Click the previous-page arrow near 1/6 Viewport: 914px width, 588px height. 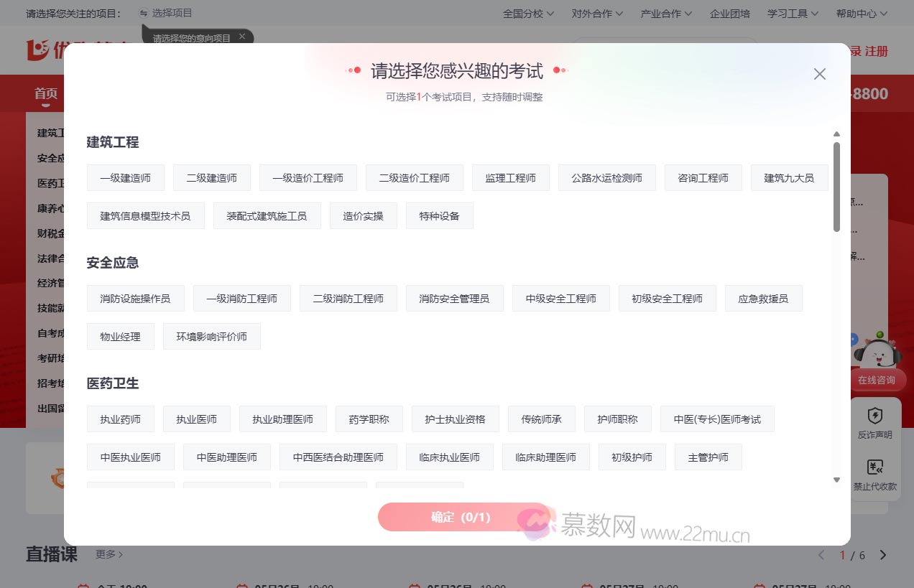tap(821, 554)
